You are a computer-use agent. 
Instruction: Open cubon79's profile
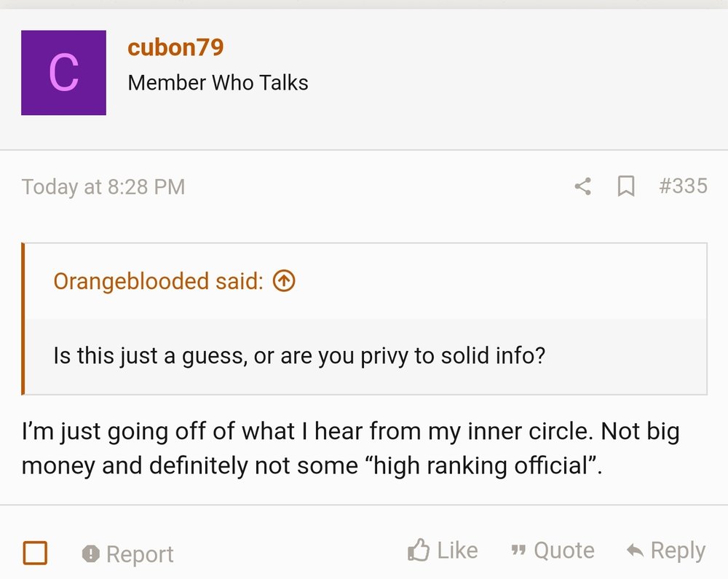175,47
